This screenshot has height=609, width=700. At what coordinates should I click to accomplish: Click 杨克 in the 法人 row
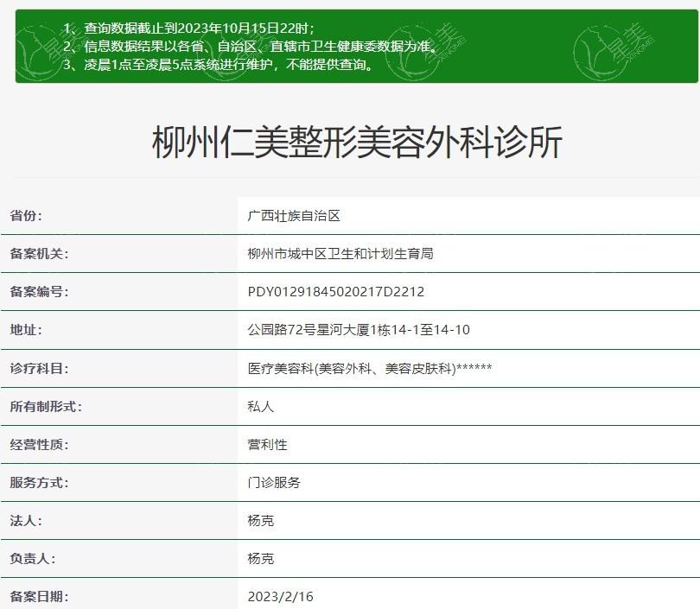coord(260,520)
